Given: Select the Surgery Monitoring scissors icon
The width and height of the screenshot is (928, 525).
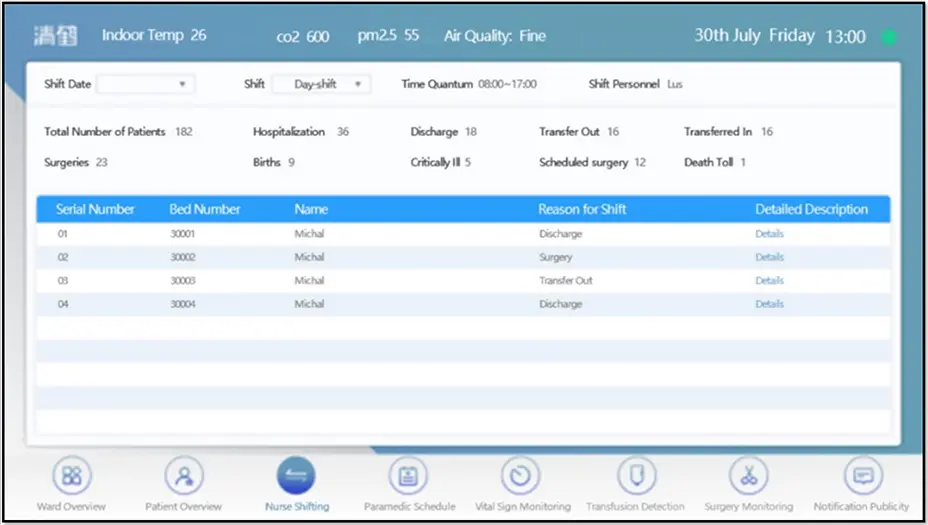Looking at the screenshot, I should (x=748, y=476).
